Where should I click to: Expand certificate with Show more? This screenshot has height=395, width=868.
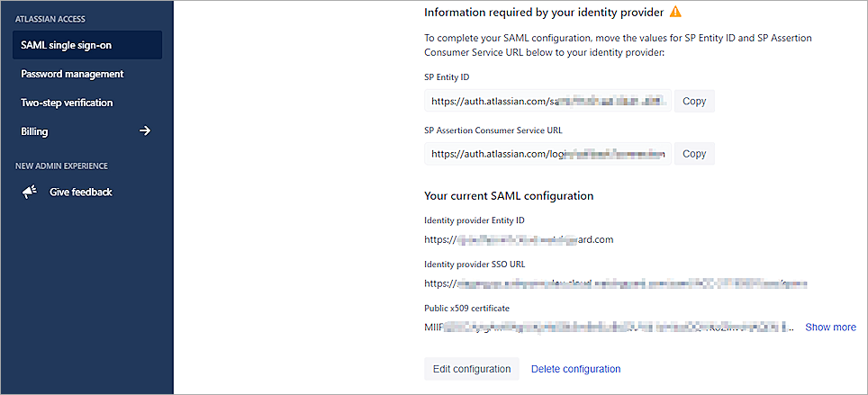[x=830, y=328]
